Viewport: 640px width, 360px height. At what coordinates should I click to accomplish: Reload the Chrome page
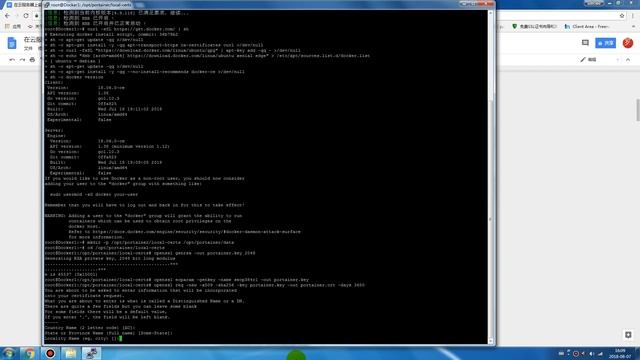point(26,16)
